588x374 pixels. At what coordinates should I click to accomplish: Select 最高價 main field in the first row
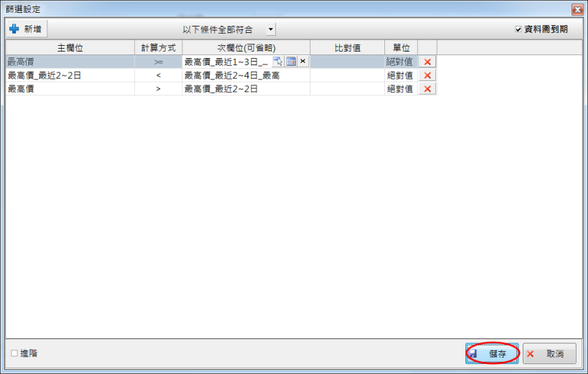pyautogui.click(x=70, y=62)
